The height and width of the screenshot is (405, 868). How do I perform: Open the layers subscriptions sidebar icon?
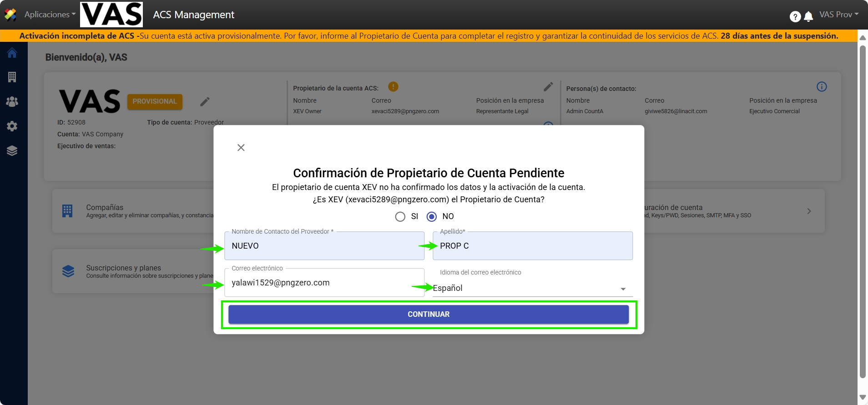(x=12, y=151)
